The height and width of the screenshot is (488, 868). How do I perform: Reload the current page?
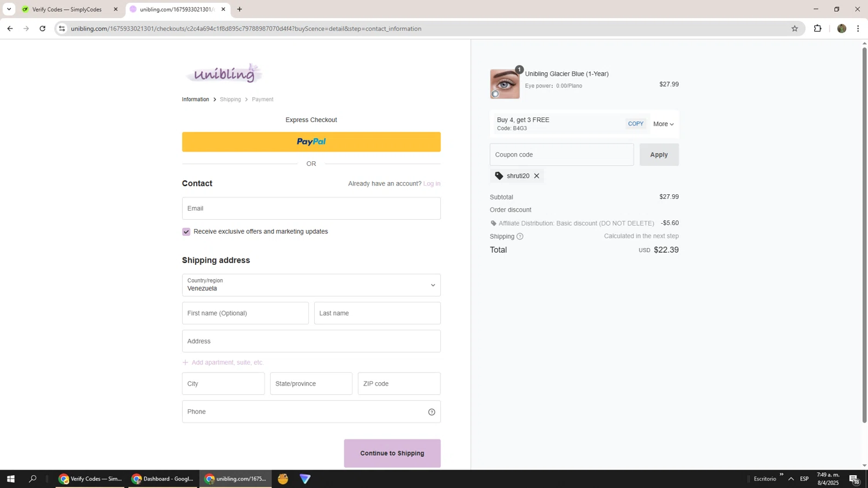click(x=42, y=28)
